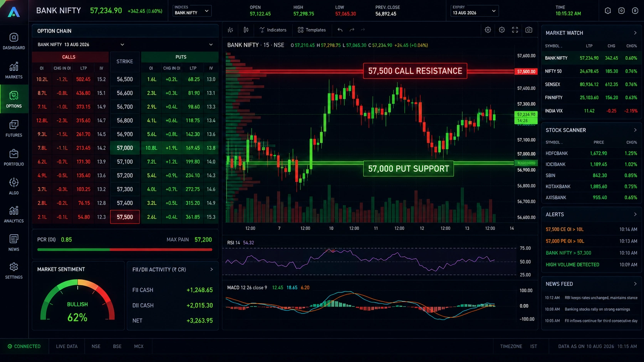
Task: Undo the last chart action
Action: (340, 30)
